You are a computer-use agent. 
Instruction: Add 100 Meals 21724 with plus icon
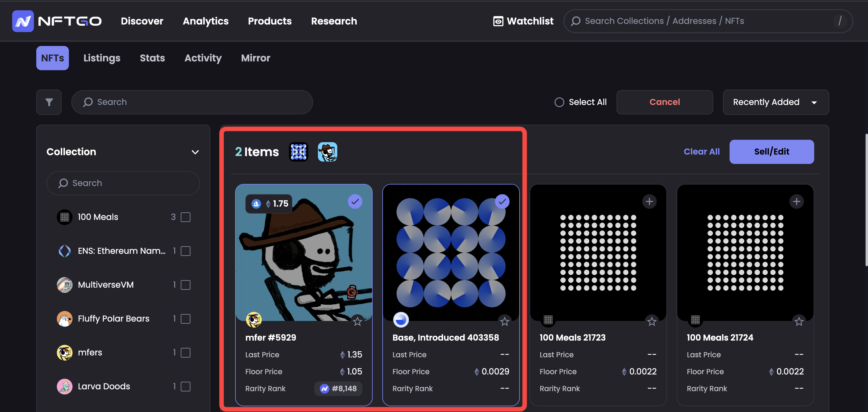pos(796,202)
